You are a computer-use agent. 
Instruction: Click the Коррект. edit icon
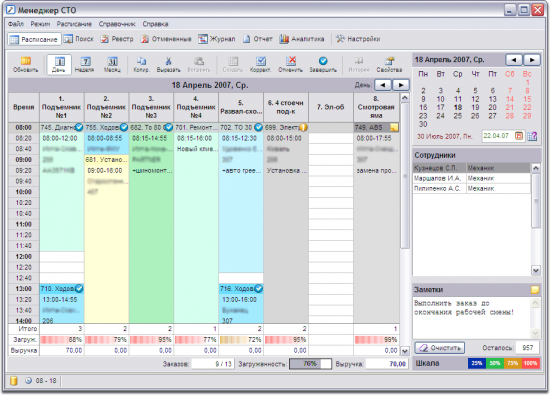[x=260, y=65]
